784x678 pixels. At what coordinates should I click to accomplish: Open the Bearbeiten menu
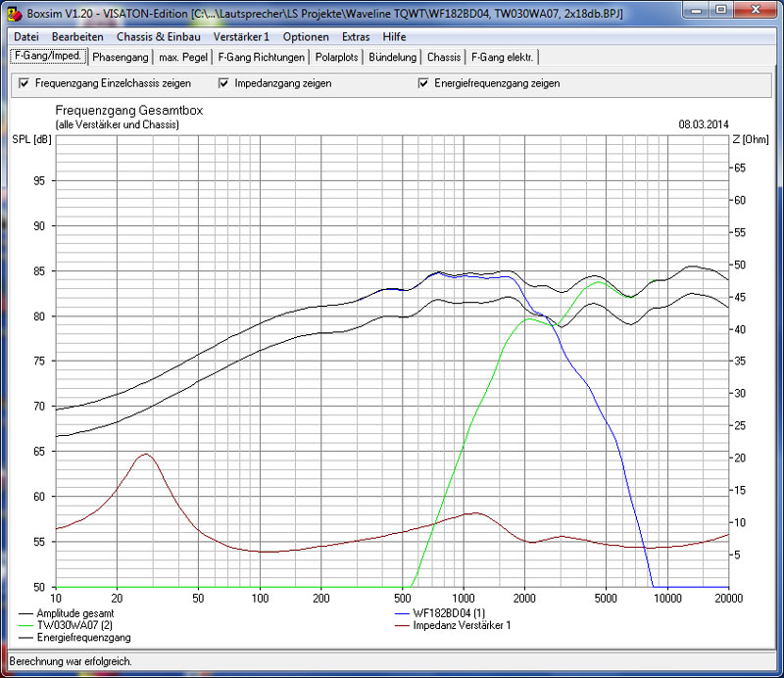[77, 36]
